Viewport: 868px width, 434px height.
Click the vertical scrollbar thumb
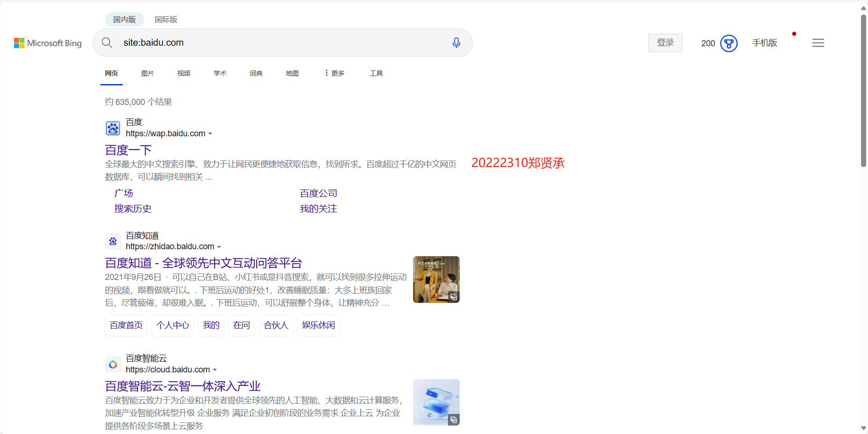pyautogui.click(x=864, y=91)
